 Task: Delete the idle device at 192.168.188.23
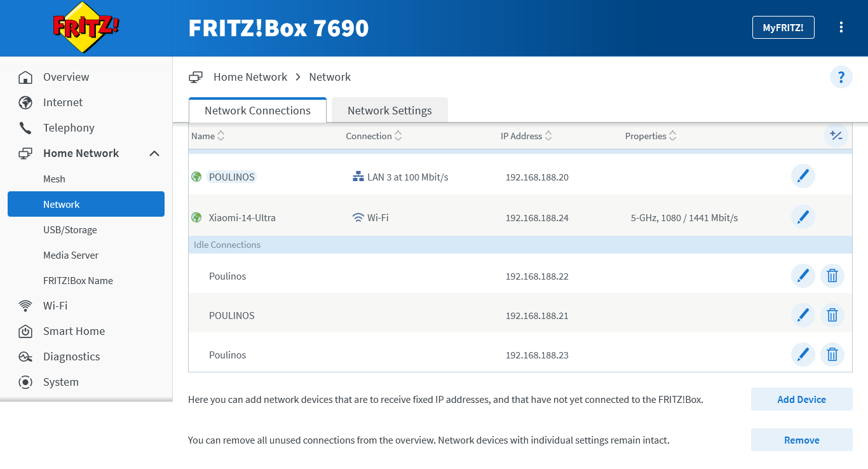(832, 355)
